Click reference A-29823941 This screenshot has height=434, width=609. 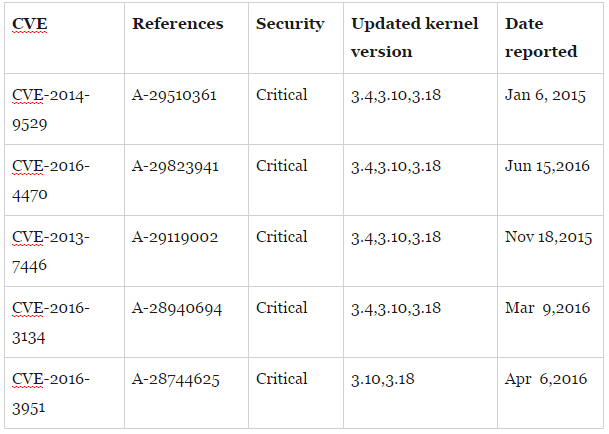click(x=174, y=167)
